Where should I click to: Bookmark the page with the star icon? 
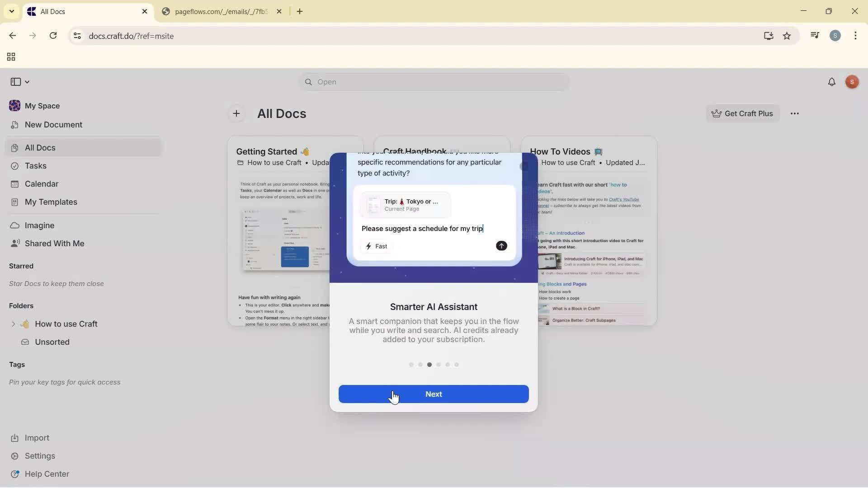787,36
